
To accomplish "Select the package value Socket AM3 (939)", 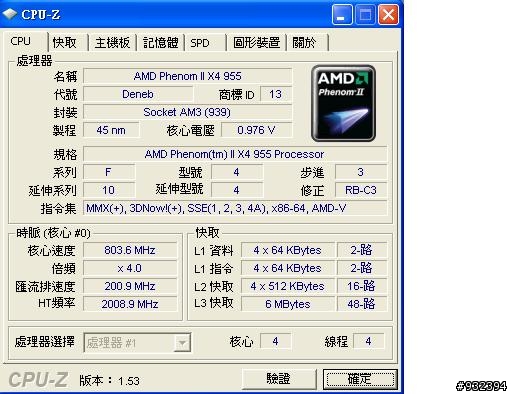I will point(187,112).
